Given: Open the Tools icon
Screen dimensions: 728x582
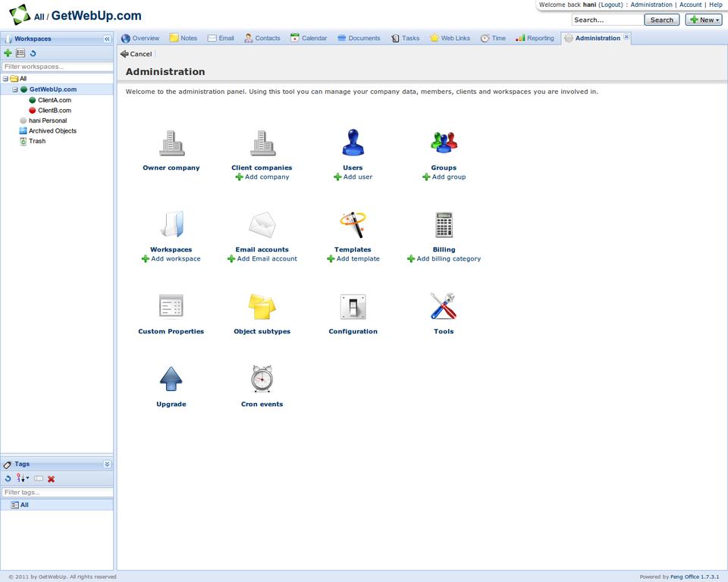Looking at the screenshot, I should (x=444, y=306).
